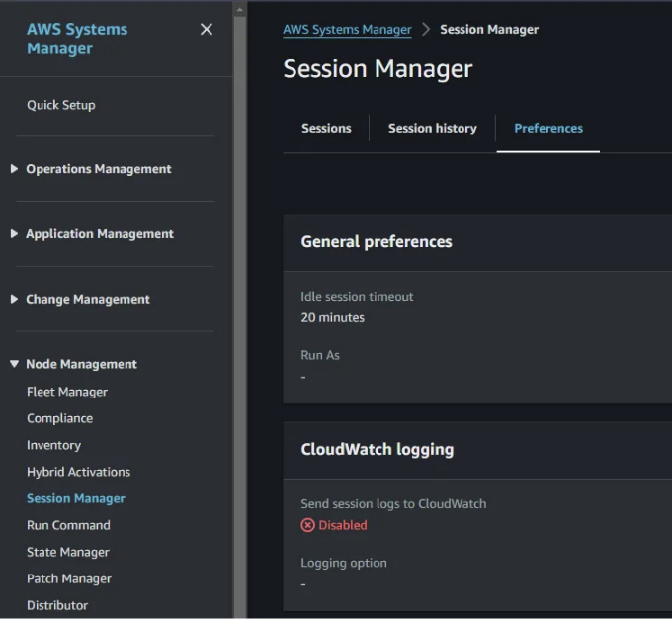This screenshot has width=672, height=619.
Task: Close the AWS Systems Manager navigation panel
Action: pyautogui.click(x=207, y=29)
